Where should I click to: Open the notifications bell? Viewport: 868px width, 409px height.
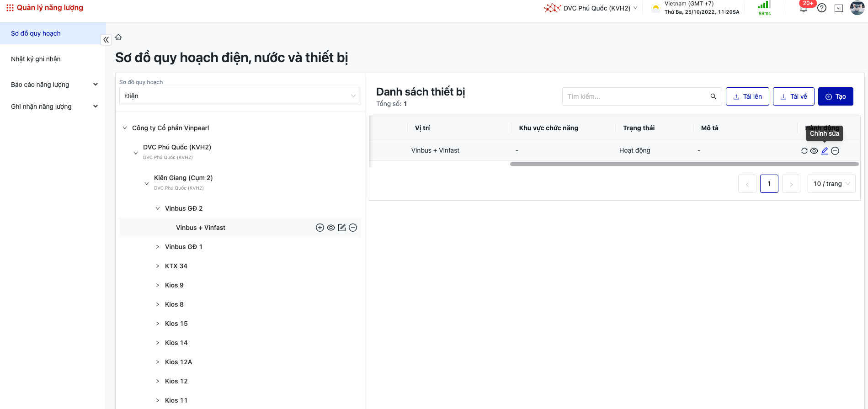click(803, 8)
